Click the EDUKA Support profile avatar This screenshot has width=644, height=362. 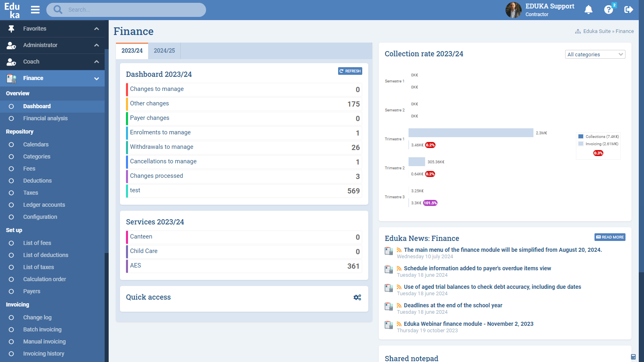(513, 10)
